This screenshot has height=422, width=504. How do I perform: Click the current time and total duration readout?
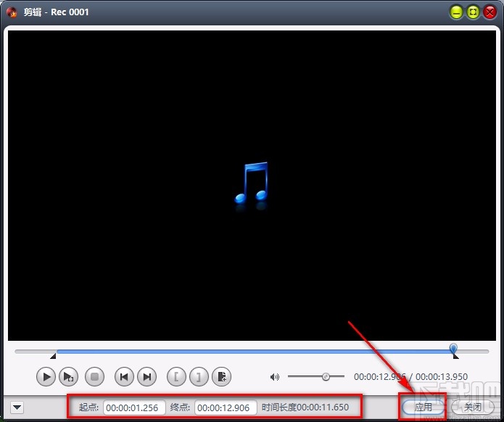[x=410, y=377]
